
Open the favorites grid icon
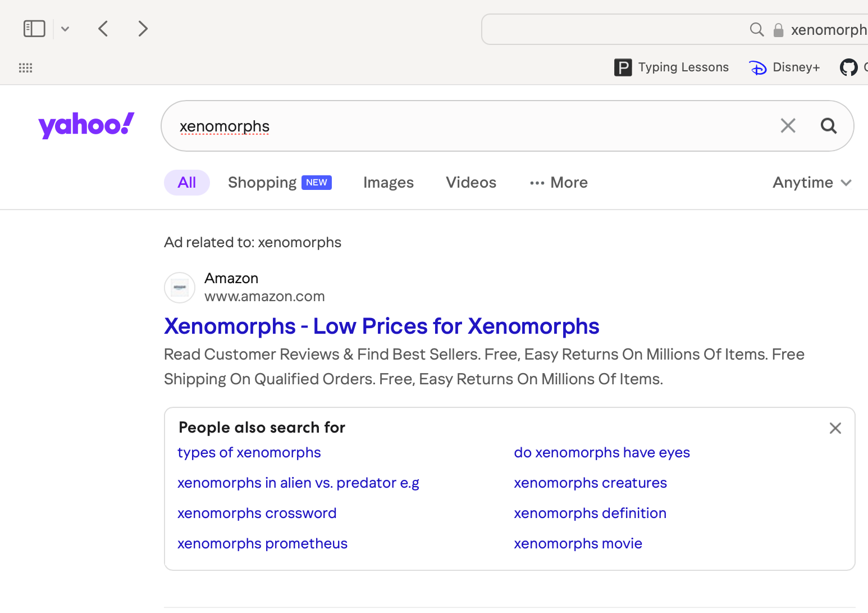click(x=25, y=68)
